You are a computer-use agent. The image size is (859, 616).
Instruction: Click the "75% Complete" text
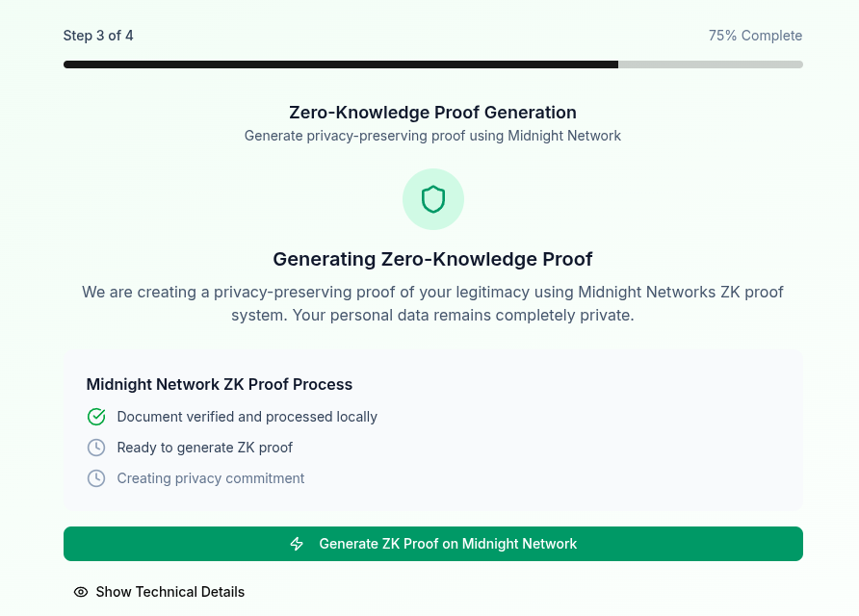point(755,36)
